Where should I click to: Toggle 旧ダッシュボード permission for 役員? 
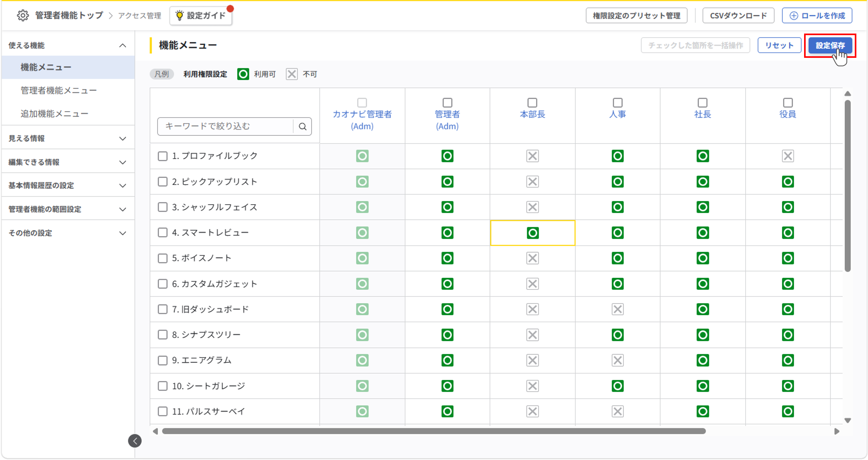[x=788, y=309]
